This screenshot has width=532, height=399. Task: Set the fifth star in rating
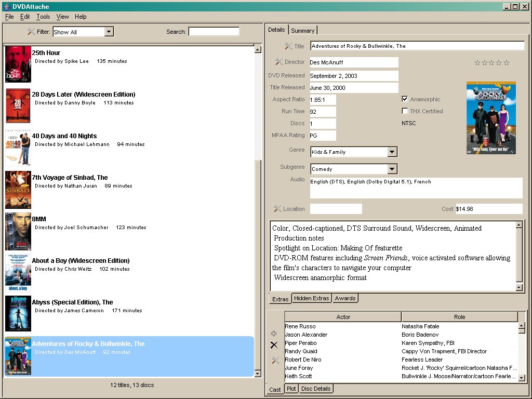(507, 63)
